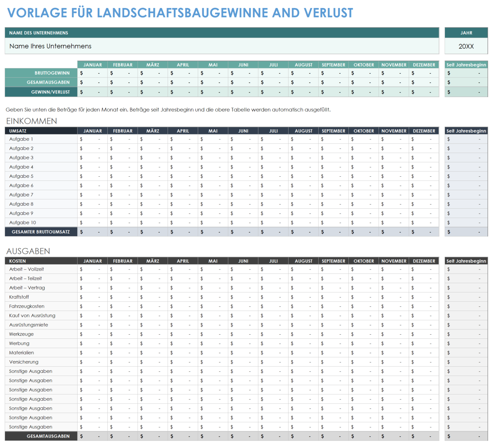Viewport: 494px width, 448px height.
Task: Select the 'Arbeit – Teilzeit' expense row
Action: [41, 279]
